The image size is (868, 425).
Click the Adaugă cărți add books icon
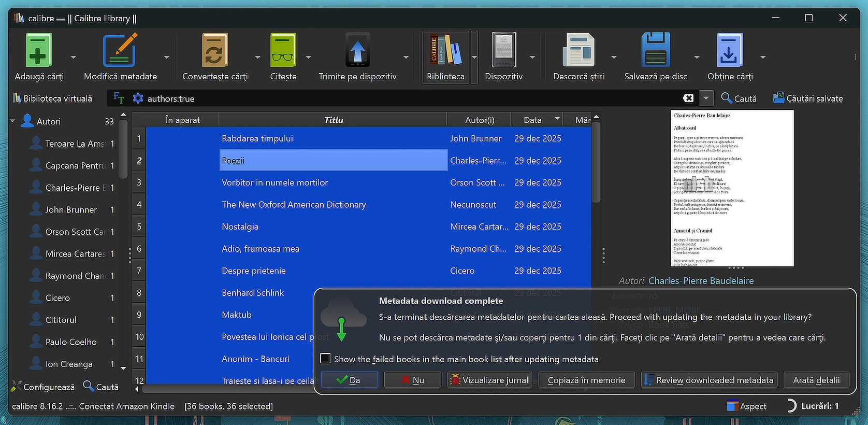[x=39, y=50]
